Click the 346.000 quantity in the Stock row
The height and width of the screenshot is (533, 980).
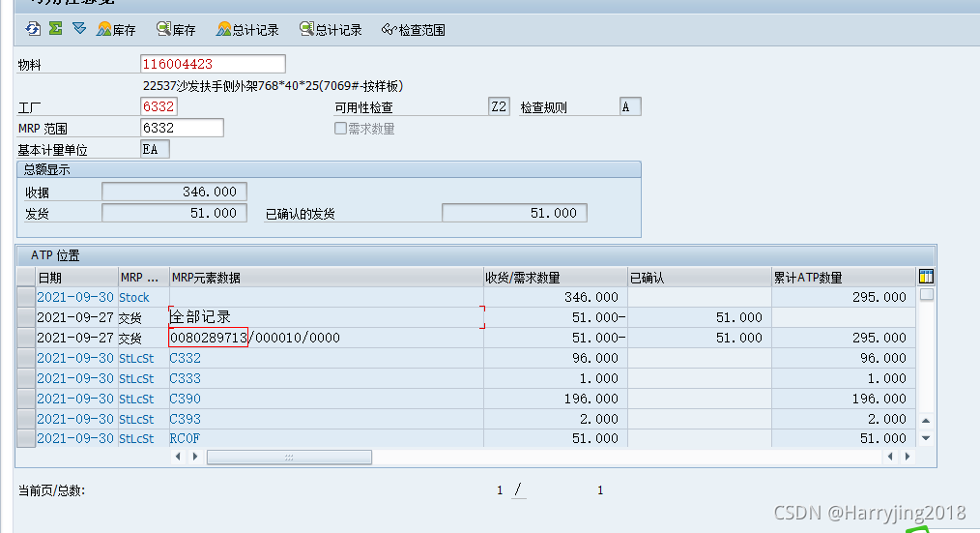coord(591,297)
